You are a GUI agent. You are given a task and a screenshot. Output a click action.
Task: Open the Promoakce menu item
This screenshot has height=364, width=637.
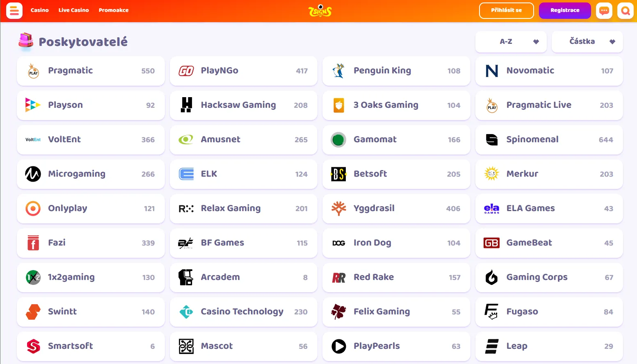click(x=114, y=10)
